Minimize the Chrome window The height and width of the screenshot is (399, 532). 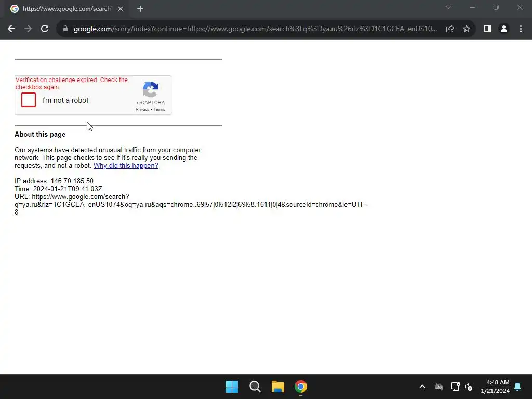coord(472,7)
